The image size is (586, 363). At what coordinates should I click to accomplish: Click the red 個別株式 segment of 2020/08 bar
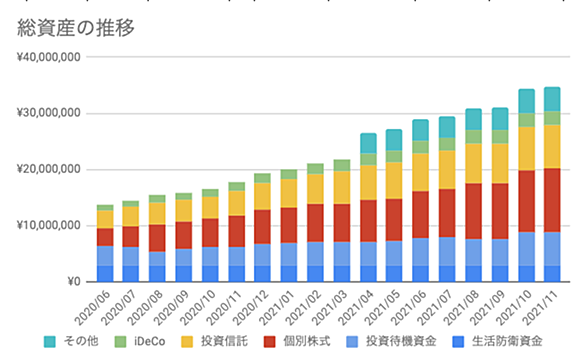point(157,238)
